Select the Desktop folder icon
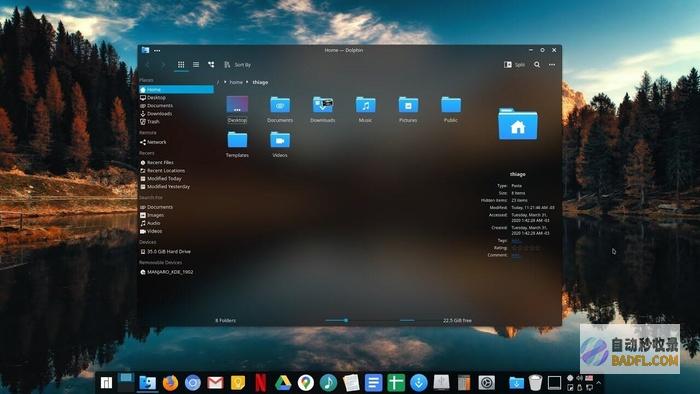700x394 pixels. pyautogui.click(x=237, y=109)
